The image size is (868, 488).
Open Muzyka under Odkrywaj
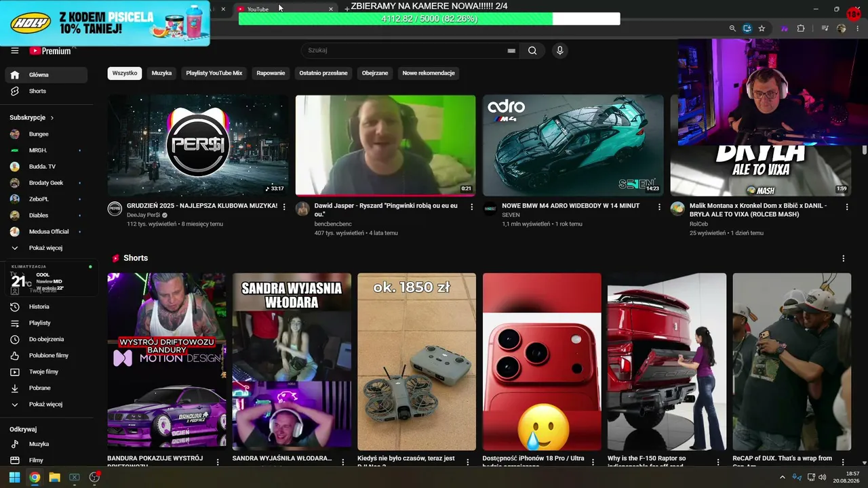46,444
